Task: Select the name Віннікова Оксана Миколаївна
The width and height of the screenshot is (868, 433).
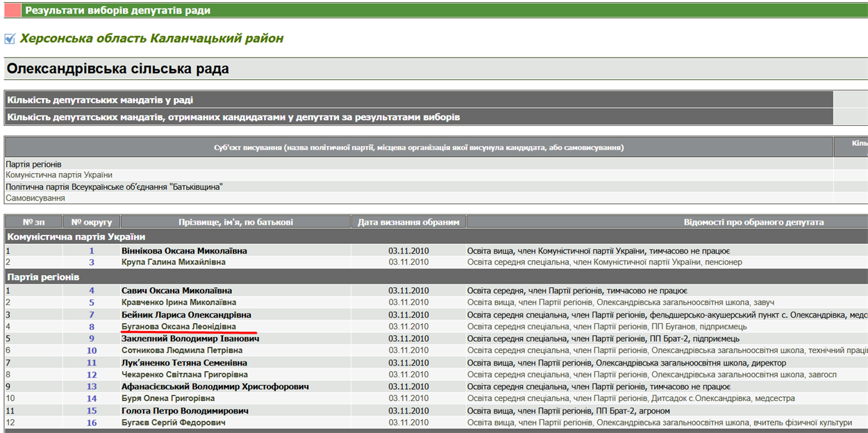Action: [x=184, y=251]
